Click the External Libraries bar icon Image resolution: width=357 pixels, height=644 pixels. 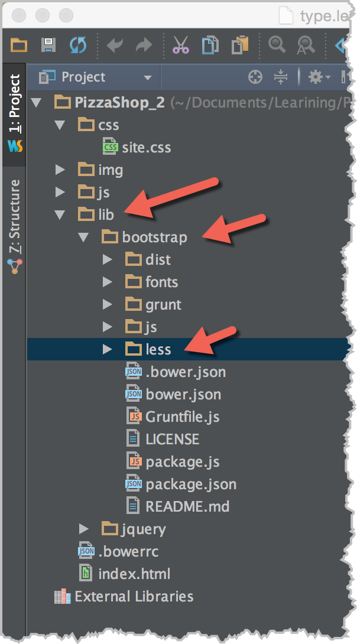point(63,596)
